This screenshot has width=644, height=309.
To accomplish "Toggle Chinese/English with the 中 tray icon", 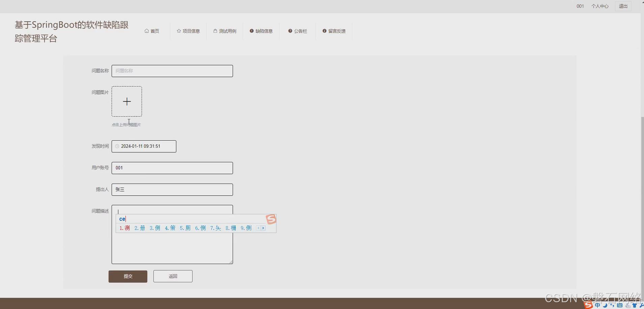I will pos(597,305).
